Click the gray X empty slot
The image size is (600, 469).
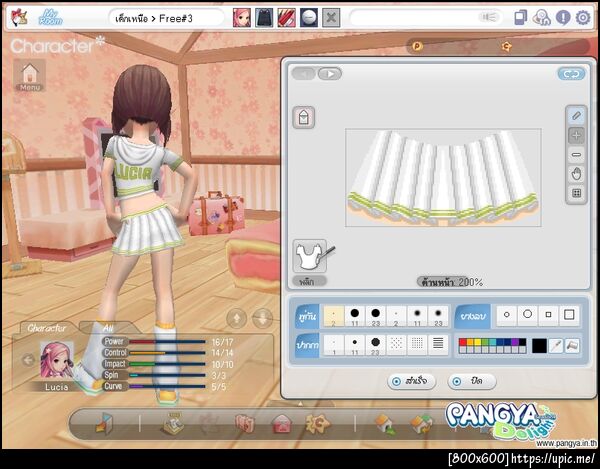point(331,18)
